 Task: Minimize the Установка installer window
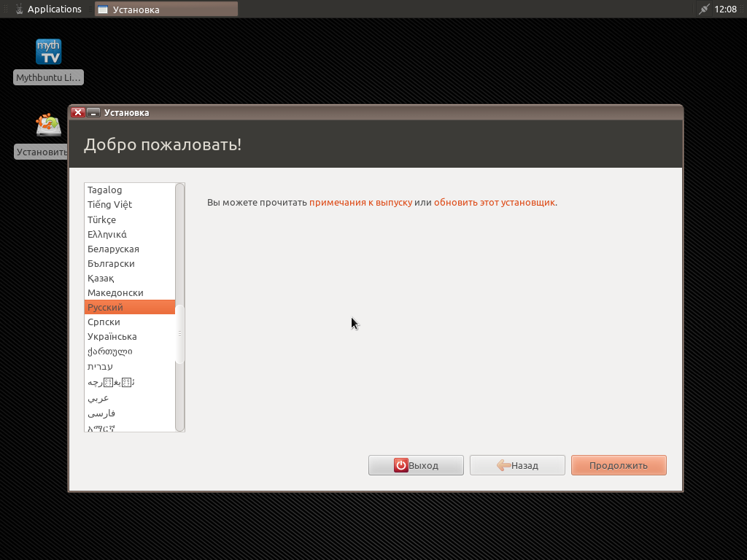(x=93, y=113)
